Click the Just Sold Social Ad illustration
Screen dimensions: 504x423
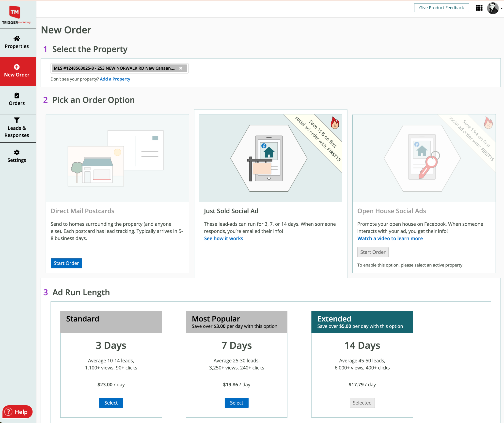click(270, 158)
